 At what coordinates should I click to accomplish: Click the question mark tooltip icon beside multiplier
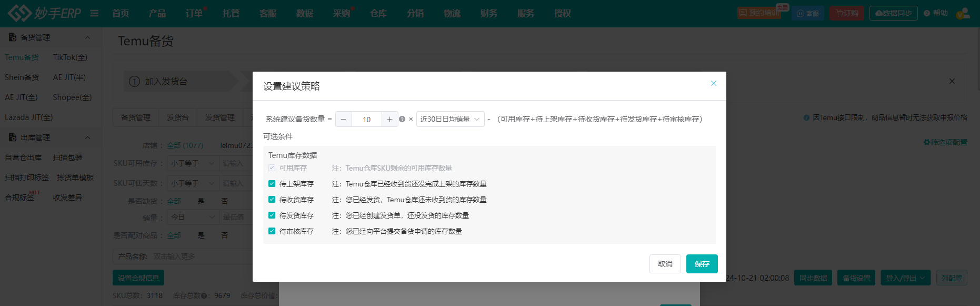click(402, 119)
